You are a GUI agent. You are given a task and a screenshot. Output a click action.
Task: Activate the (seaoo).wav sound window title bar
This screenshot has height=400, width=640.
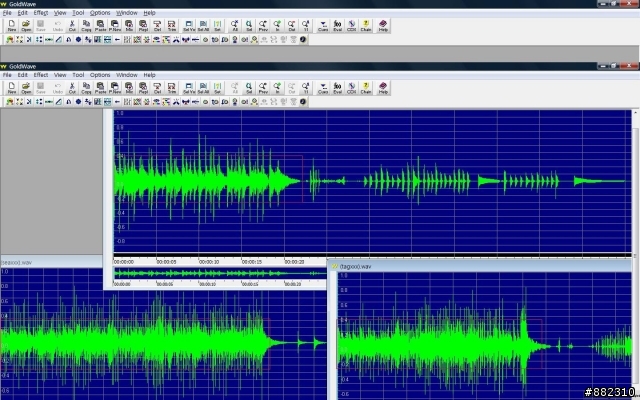coord(51,262)
